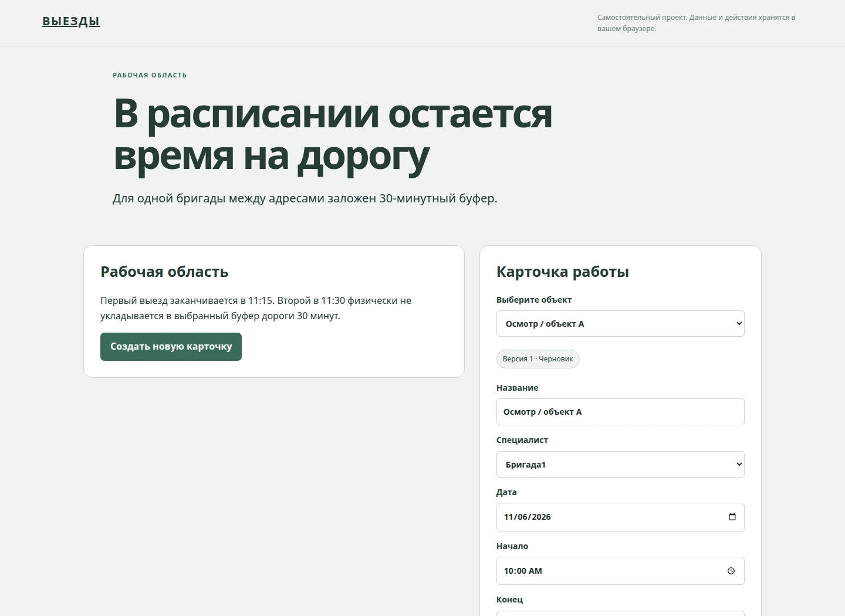The height and width of the screenshot is (616, 845).
Task: Click the left panel's Рабочая область heading
Action: click(x=164, y=272)
